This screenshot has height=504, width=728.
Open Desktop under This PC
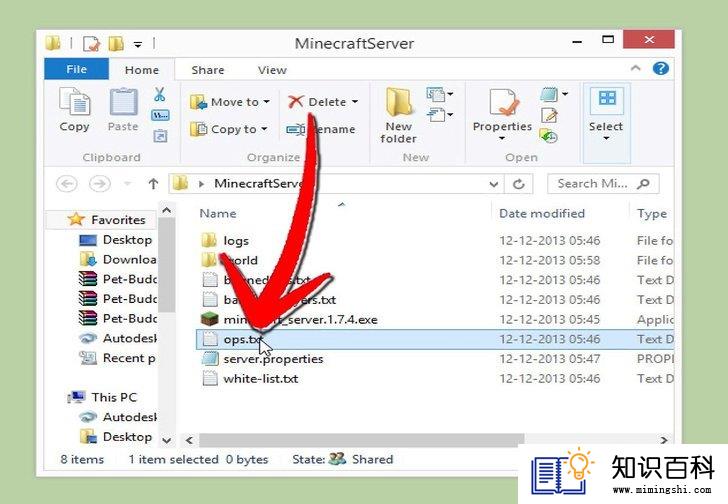(127, 437)
